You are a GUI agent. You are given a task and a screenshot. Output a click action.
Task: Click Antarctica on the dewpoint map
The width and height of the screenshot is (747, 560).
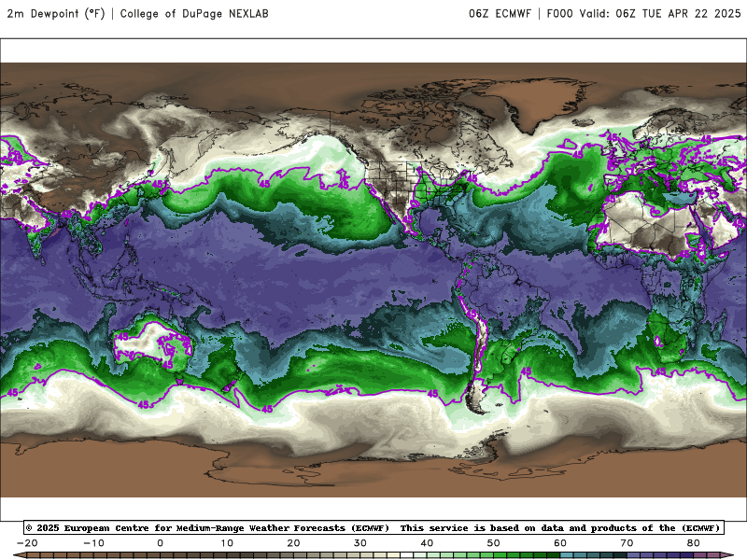(x=373, y=469)
